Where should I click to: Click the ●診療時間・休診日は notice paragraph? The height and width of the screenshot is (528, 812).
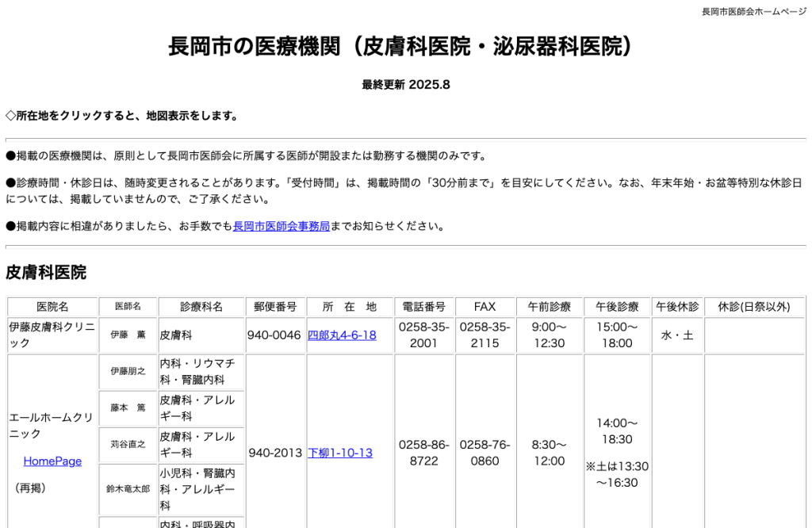(x=404, y=191)
